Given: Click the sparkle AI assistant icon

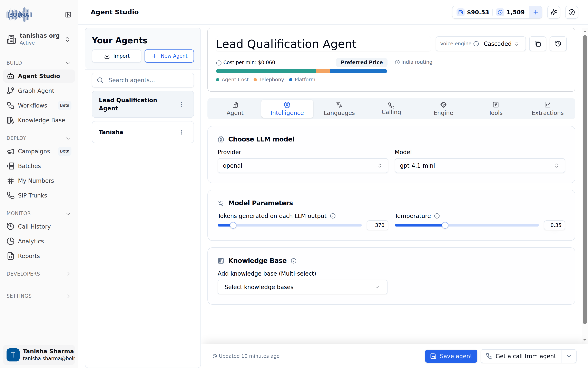Looking at the screenshot, I should point(553,12).
